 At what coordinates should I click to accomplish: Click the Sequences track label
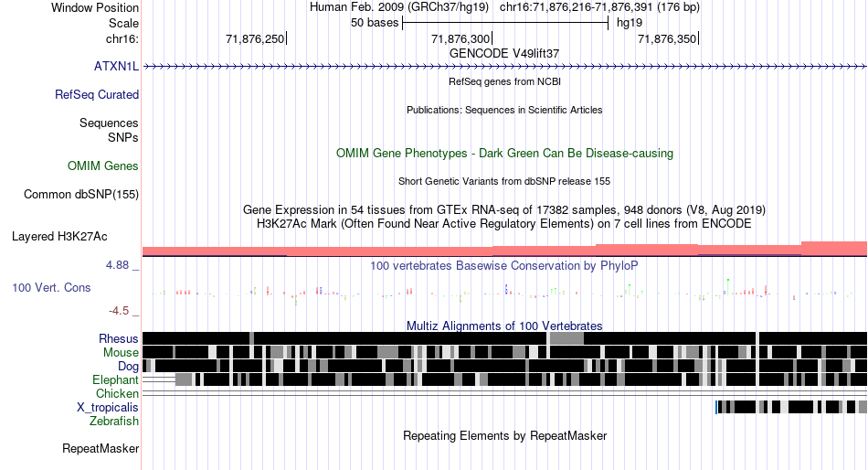coord(109,123)
